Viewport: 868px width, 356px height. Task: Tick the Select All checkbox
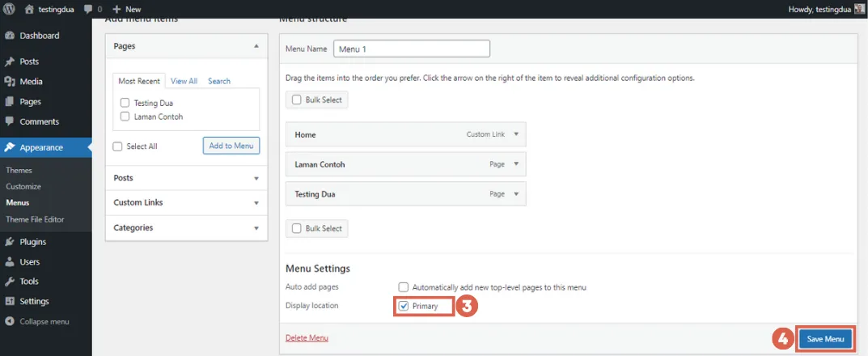[x=117, y=146]
